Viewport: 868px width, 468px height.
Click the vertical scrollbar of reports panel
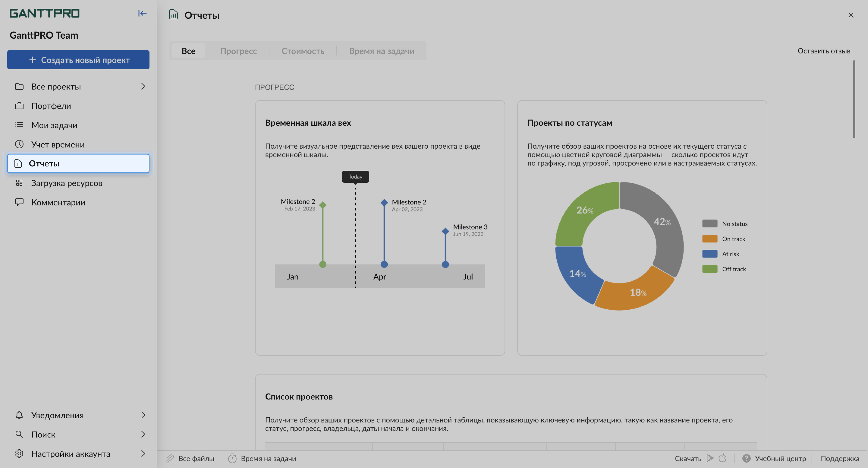pyautogui.click(x=854, y=99)
